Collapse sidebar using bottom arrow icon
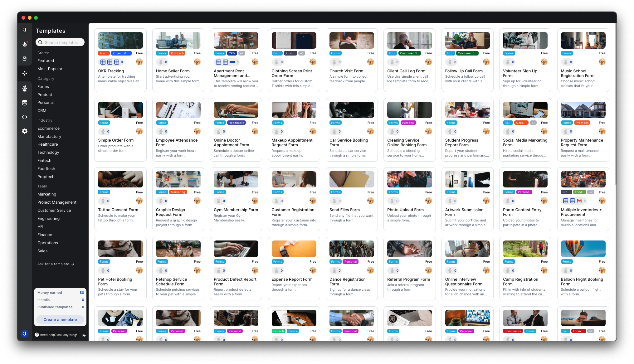 84,335
